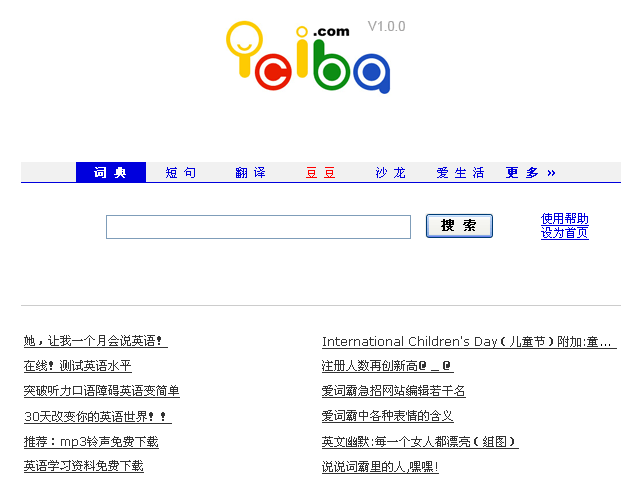Open link 她，让我一个月会说英语

96,341
